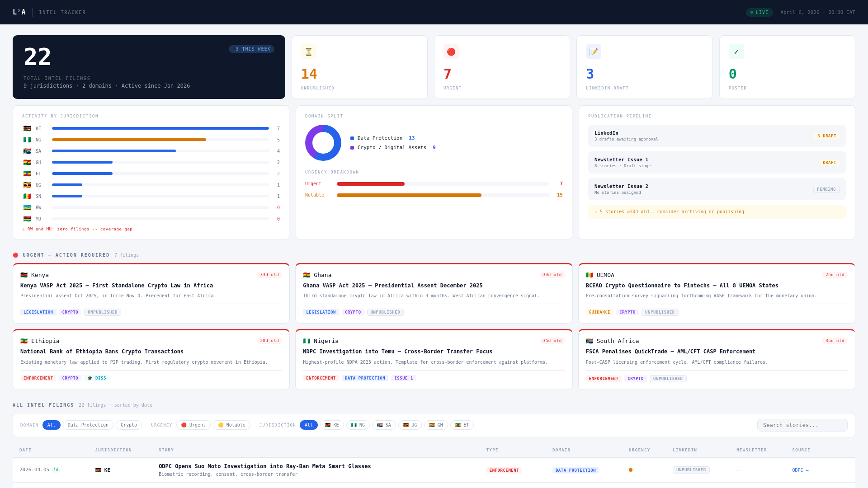Click the Ghana flag beside GH activity bar
The height and width of the screenshot is (488, 868).
[27, 162]
